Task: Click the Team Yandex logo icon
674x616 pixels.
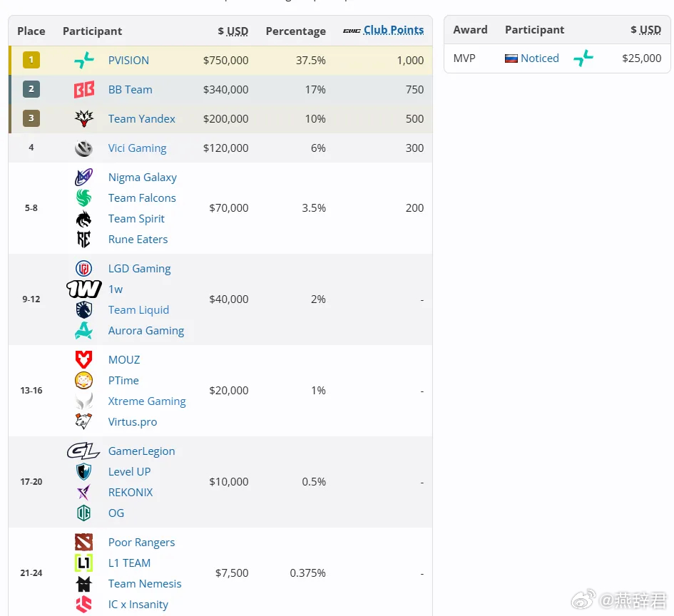Action: (84, 118)
